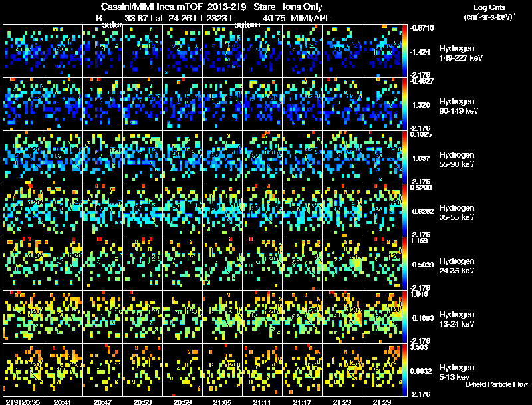Click the Hydrogen 5-13 keV row label
Image resolution: width=532 pixels, height=405 pixels.
click(x=457, y=372)
